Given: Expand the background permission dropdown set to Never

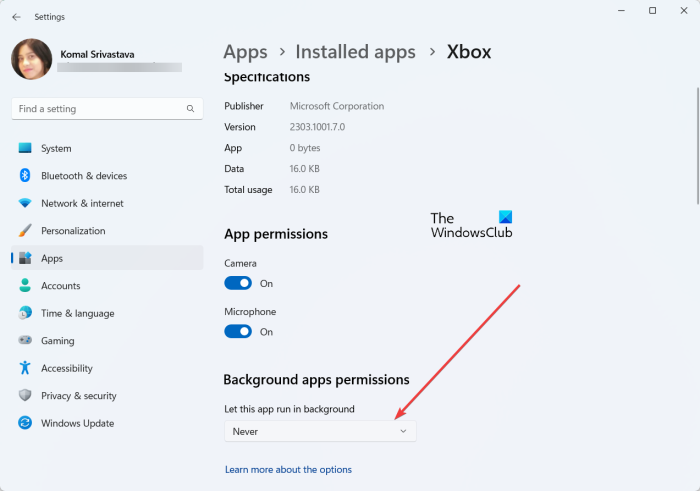Looking at the screenshot, I should tap(320, 431).
